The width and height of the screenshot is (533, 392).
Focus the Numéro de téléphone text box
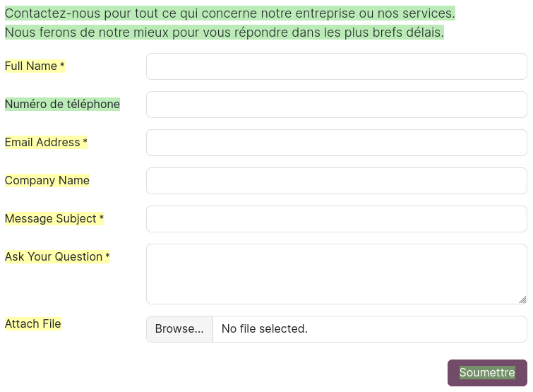tap(336, 105)
